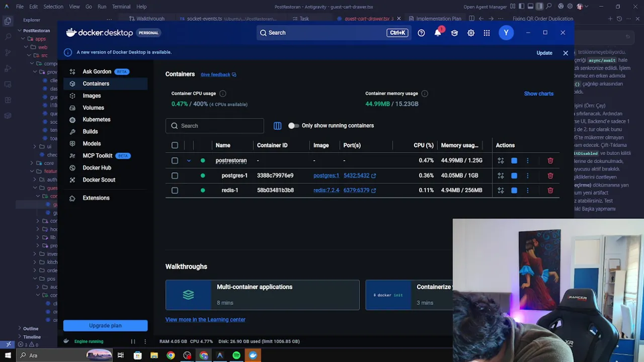Switch to the Implementation Plan tab
Image resolution: width=644 pixels, height=362 pixels.
[435, 19]
